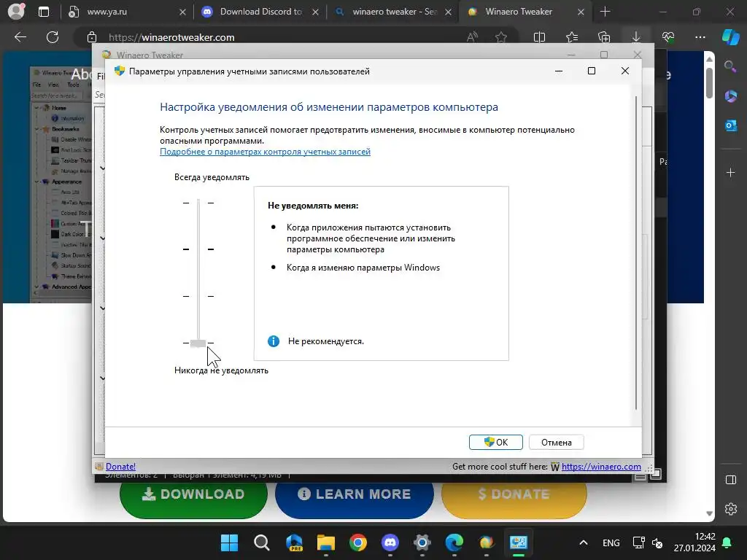Open tab actions menu icon
This screenshot has width=747, height=560.
44,12
